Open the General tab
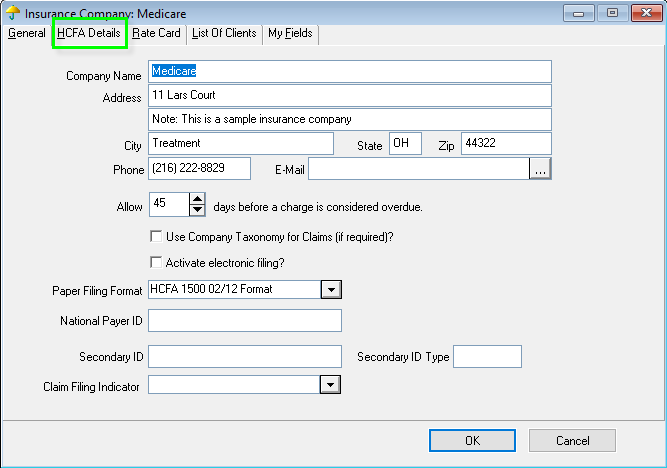Image resolution: width=667 pixels, height=468 pixels. (26, 33)
